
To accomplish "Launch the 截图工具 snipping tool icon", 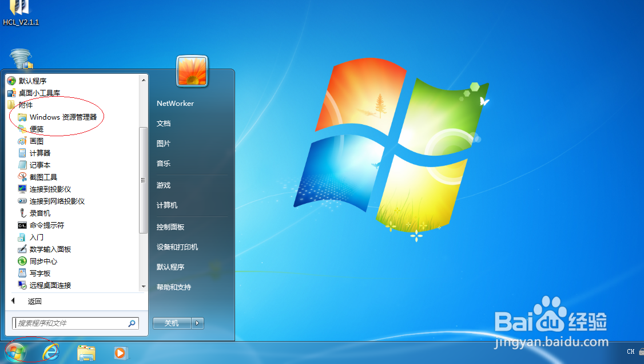I will pos(22,177).
